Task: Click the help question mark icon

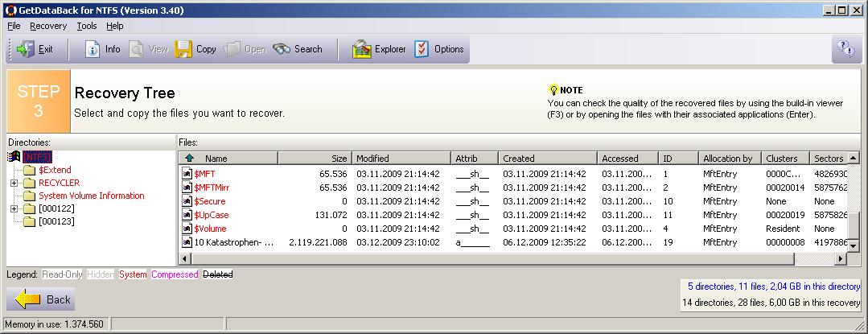Action: click(x=846, y=49)
